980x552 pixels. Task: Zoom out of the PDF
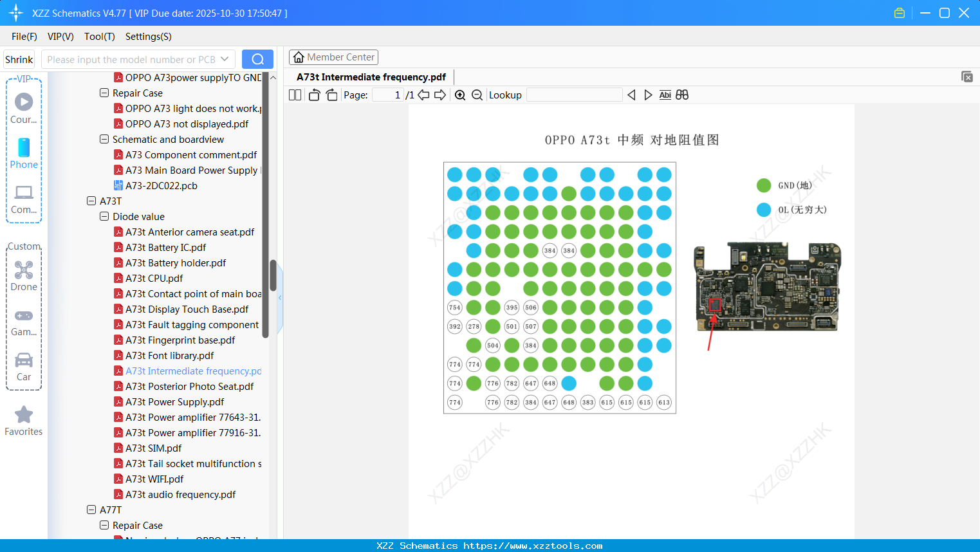[477, 95]
